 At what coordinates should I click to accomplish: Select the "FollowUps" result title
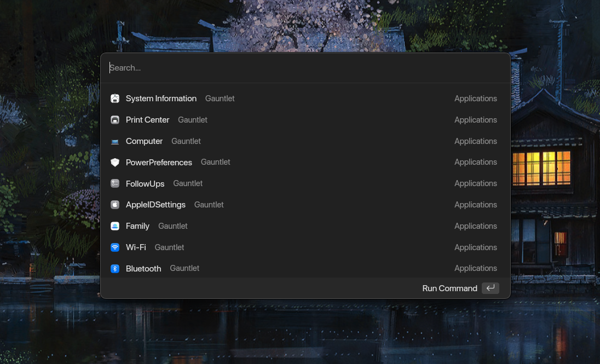click(x=145, y=184)
